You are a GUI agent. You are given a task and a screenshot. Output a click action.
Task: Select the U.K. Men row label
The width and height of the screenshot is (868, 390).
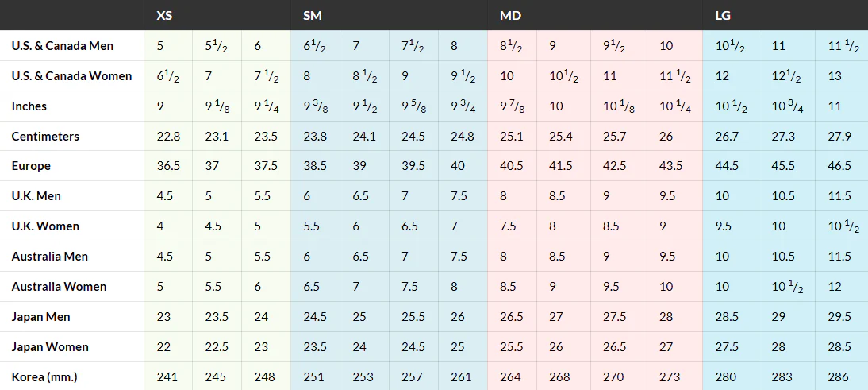(x=36, y=196)
